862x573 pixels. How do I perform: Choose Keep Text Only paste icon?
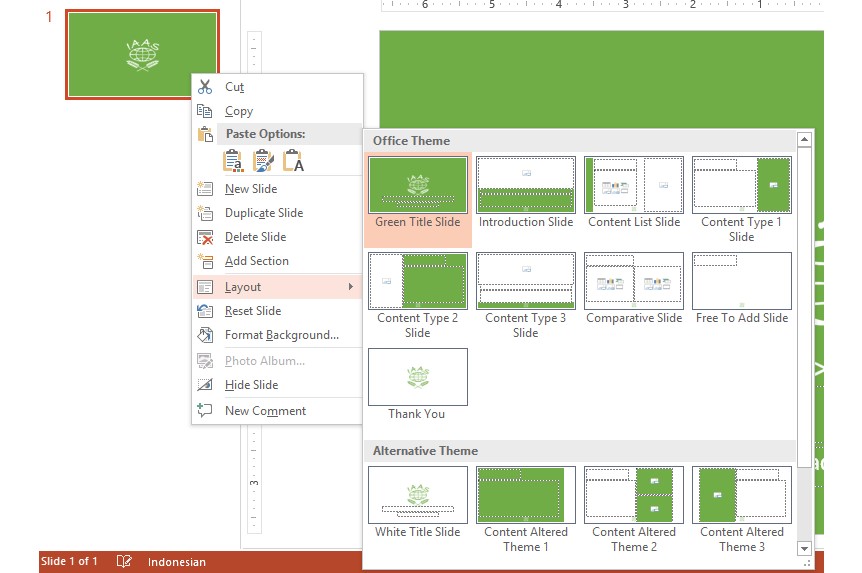click(x=293, y=160)
